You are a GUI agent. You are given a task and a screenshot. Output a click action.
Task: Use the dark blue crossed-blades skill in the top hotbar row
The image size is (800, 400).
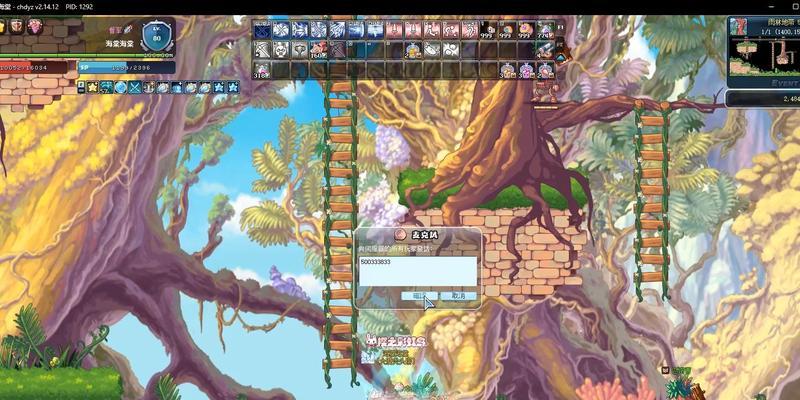coord(262,30)
